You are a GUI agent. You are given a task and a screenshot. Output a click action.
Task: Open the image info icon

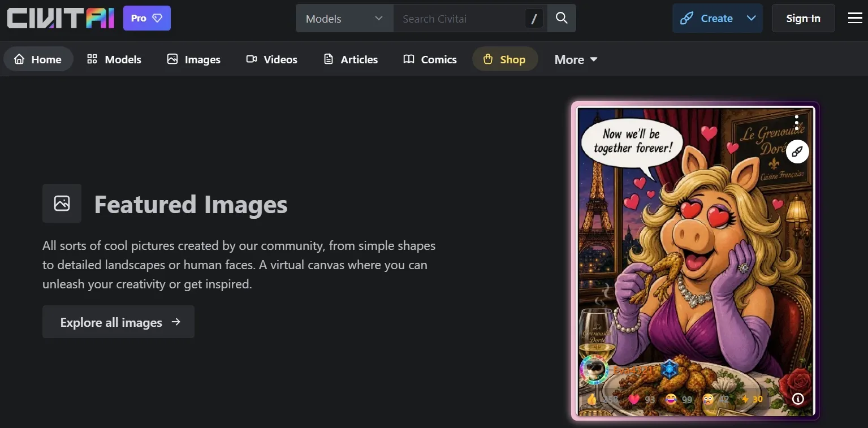click(x=798, y=399)
